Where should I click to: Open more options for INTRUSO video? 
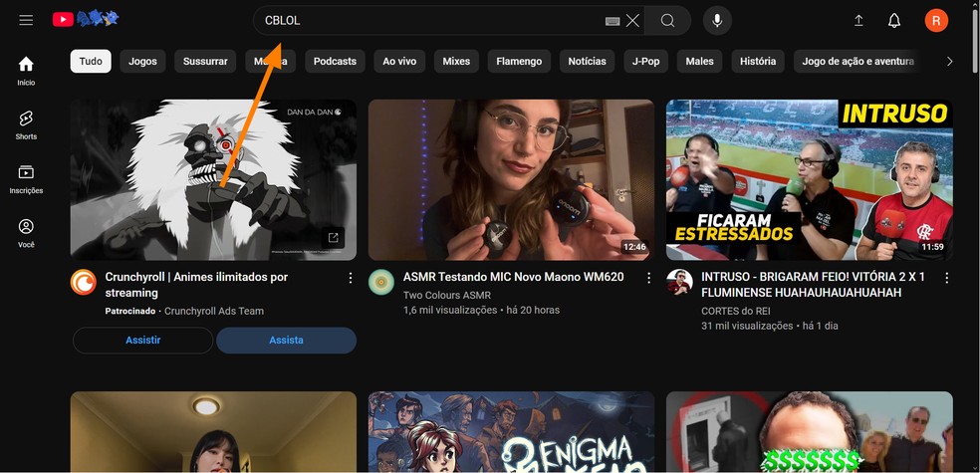point(946,278)
